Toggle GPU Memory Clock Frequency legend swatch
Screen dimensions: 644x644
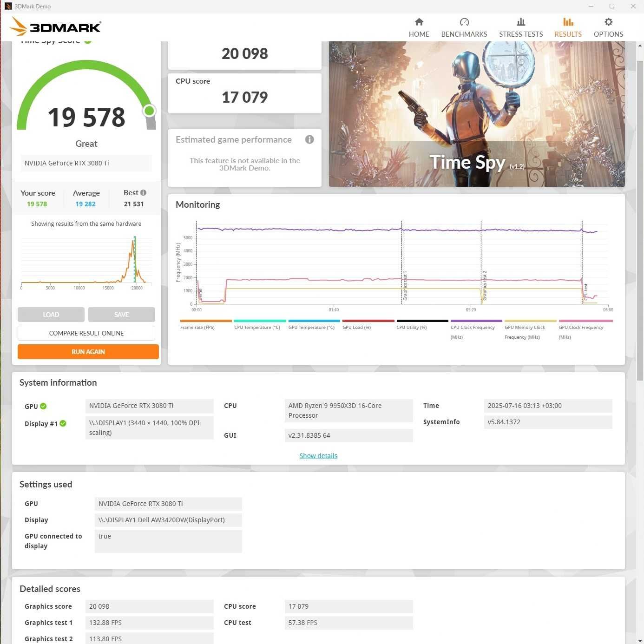531,321
